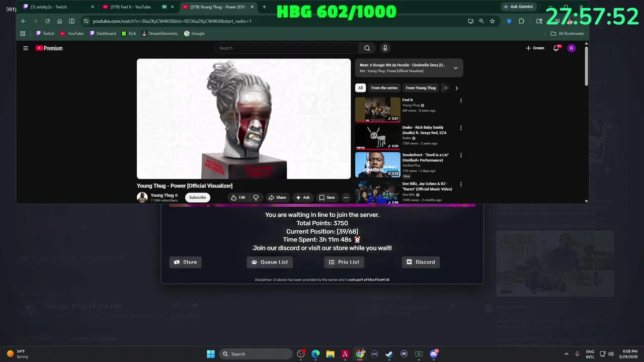Reload the page in Chrome
Screen dimensions: 644x362
click(x=47, y=21)
